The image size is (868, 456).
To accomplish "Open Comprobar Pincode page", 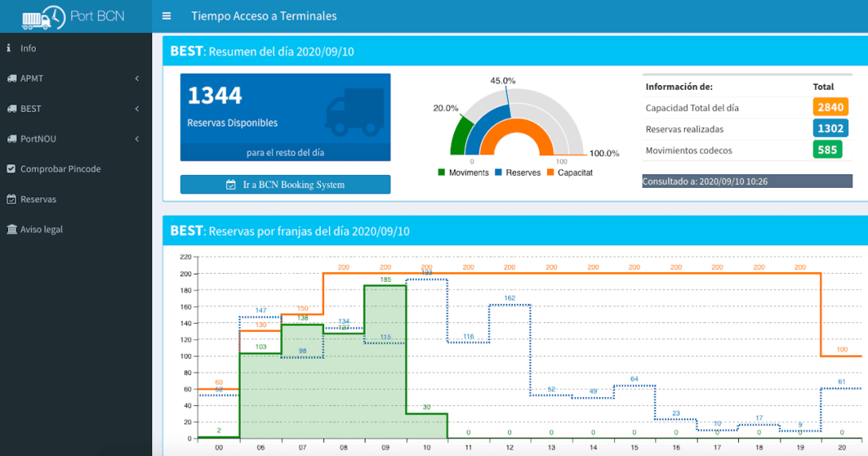I will tap(76, 169).
